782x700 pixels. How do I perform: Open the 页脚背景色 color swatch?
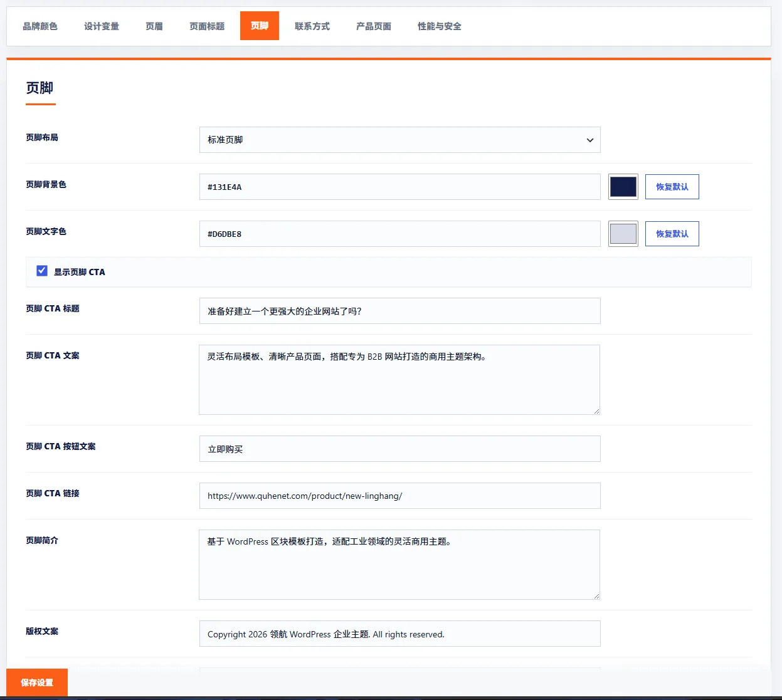(x=623, y=187)
